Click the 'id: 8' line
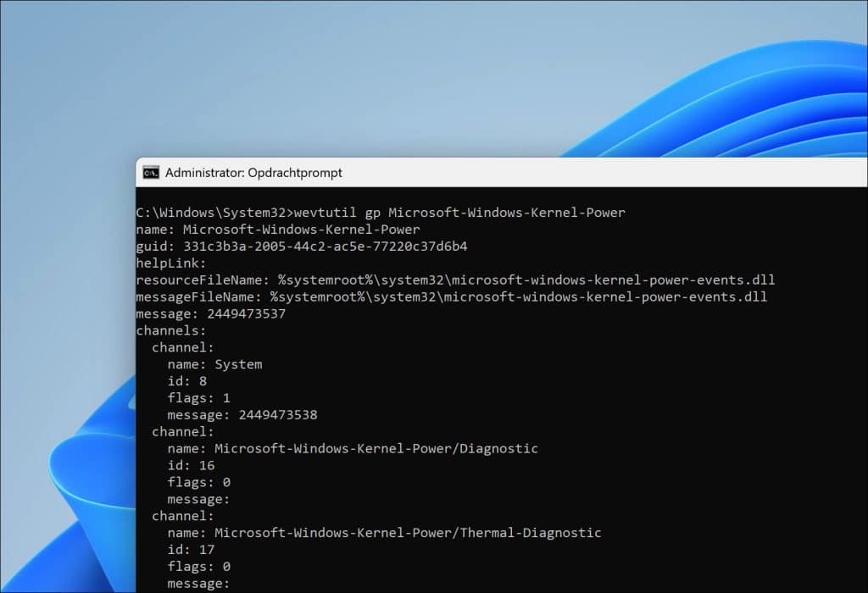 [x=187, y=381]
